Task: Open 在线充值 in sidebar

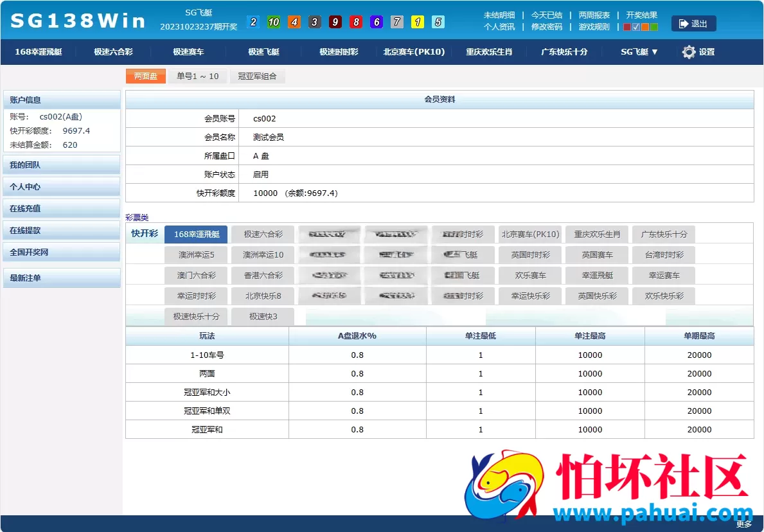Action: click(62, 209)
